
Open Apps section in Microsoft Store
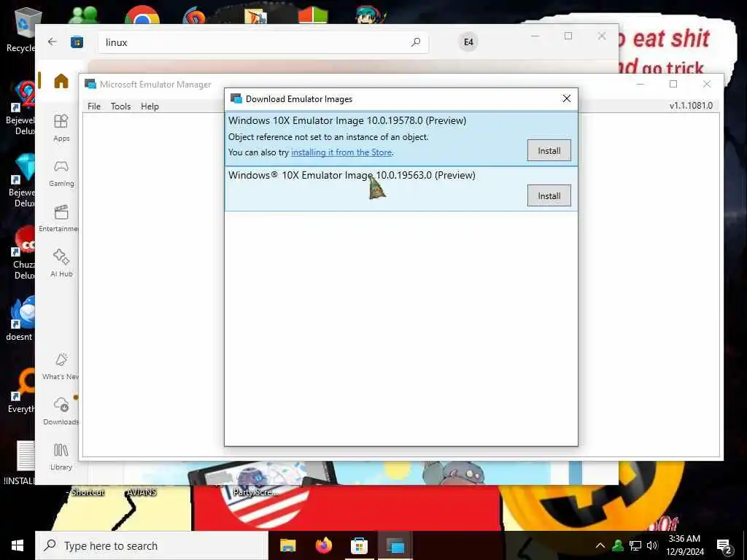point(61,128)
